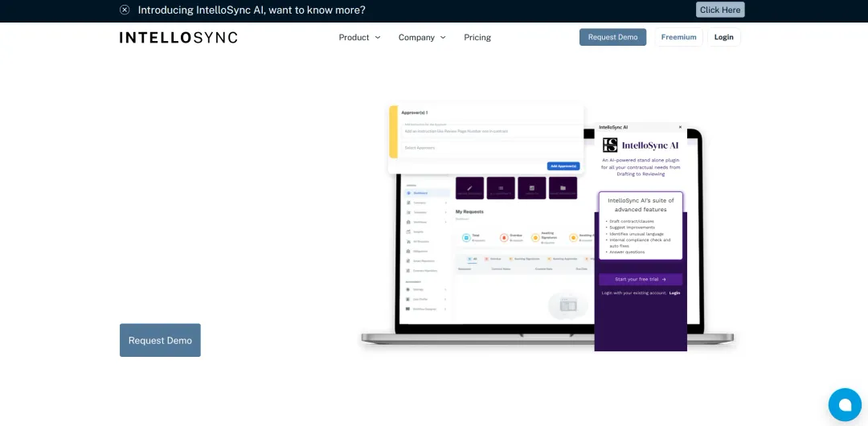The height and width of the screenshot is (426, 868).
Task: Click the list tile on the dashboard mockup
Action: [501, 188]
